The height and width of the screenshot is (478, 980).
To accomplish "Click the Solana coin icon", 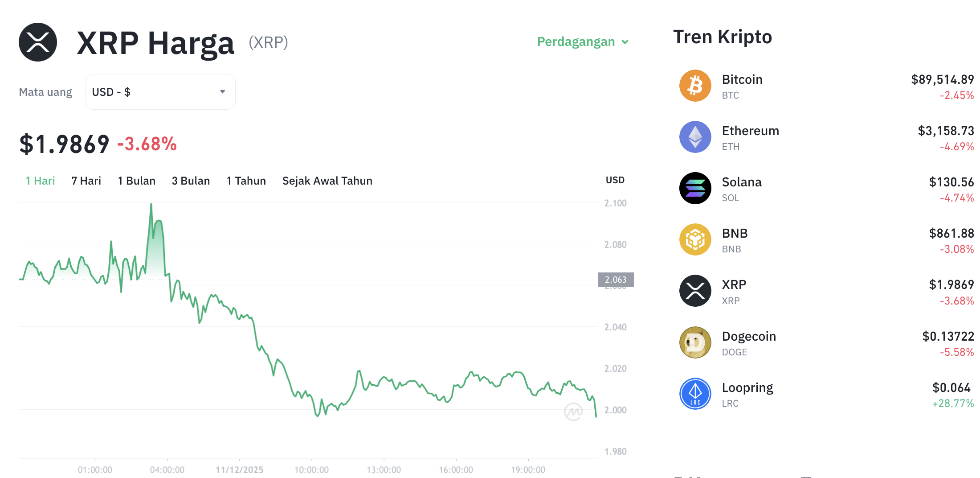I will [695, 188].
